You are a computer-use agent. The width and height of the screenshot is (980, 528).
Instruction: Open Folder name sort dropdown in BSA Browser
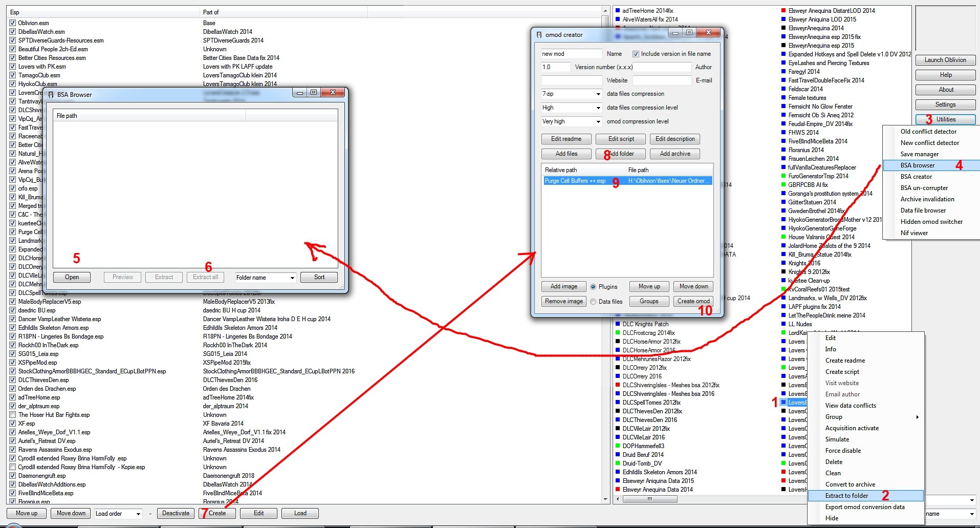[292, 278]
